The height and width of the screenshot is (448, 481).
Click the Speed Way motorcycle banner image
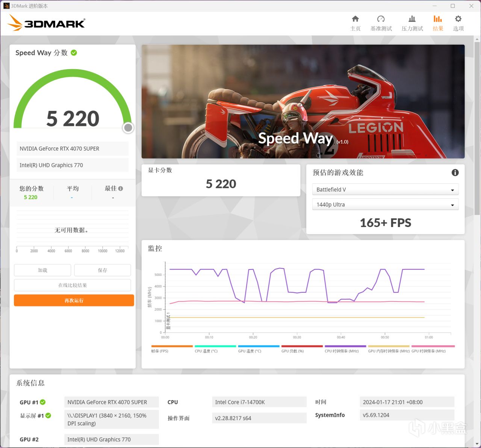(303, 101)
